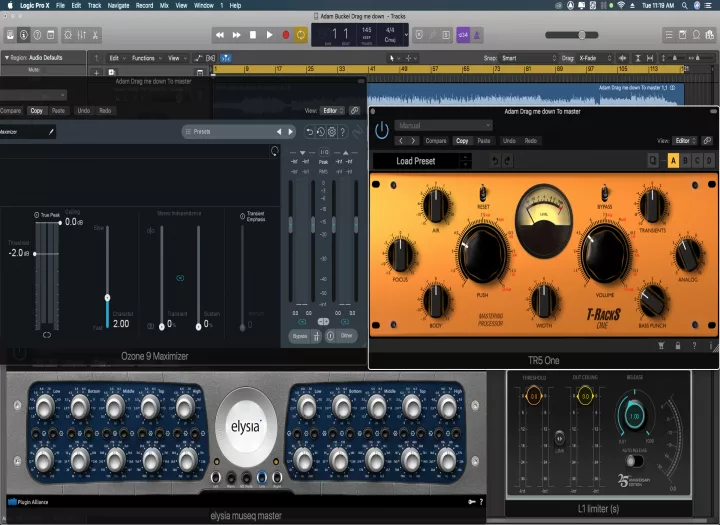The width and height of the screenshot is (720, 525).
Task: Flip the T-RackS BYPASS switch
Action: pos(605,193)
